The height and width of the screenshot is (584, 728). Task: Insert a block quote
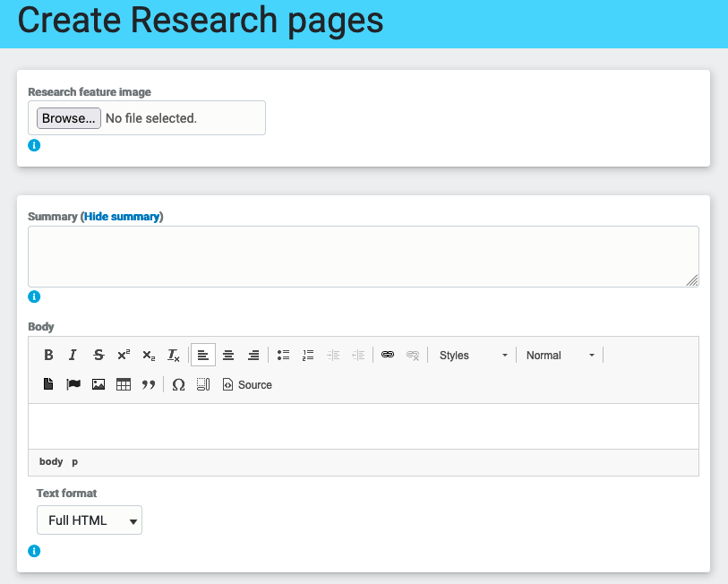click(x=149, y=384)
